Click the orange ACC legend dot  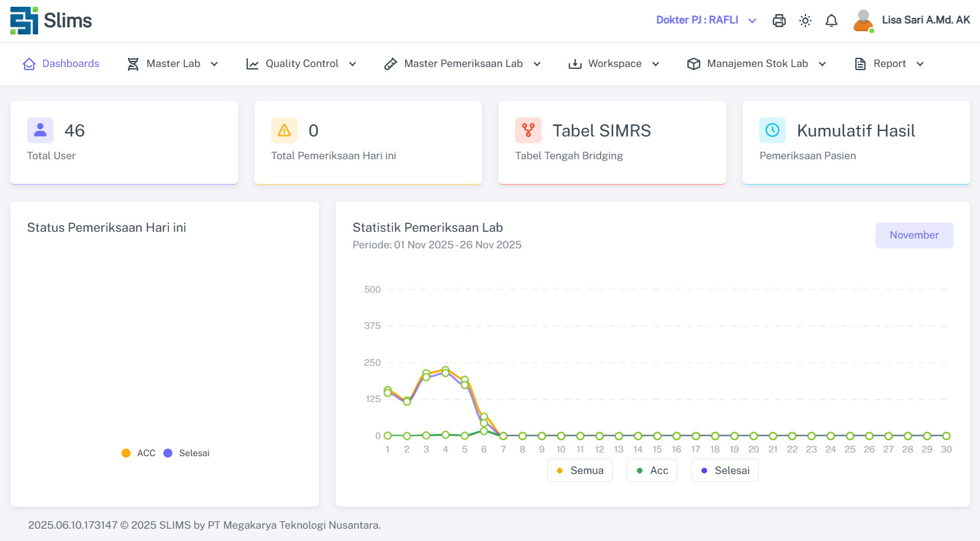[x=126, y=453]
